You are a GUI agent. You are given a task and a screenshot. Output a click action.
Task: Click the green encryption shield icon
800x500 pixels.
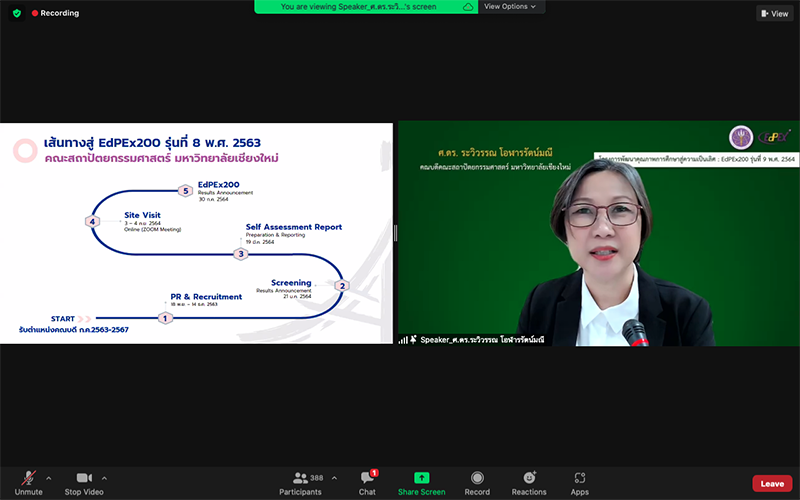pos(17,13)
